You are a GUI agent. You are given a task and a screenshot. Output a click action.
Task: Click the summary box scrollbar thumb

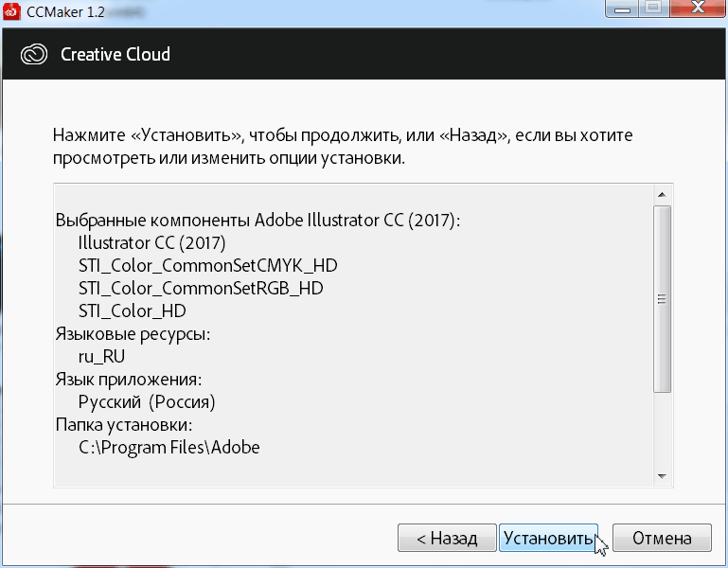[662, 299]
